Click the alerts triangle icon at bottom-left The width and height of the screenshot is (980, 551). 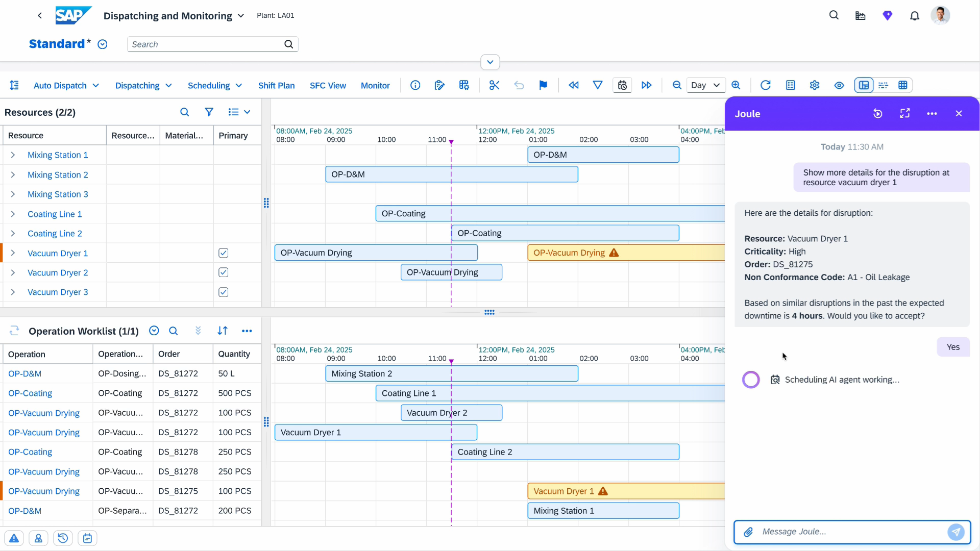pyautogui.click(x=14, y=538)
